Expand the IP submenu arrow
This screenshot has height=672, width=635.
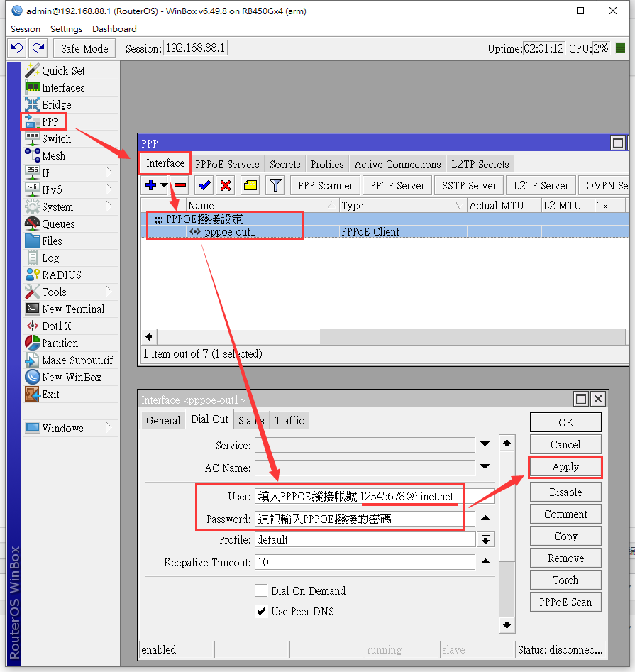tap(109, 172)
